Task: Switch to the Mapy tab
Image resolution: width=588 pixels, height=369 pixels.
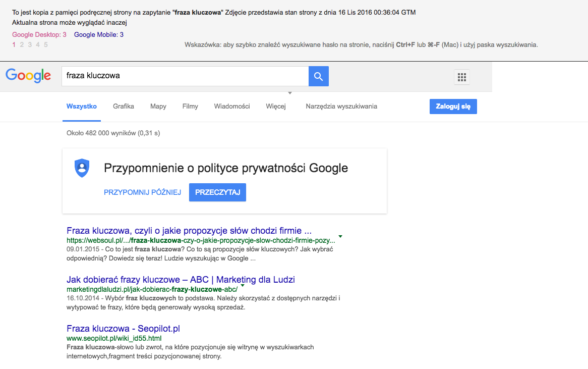Action: point(158,107)
